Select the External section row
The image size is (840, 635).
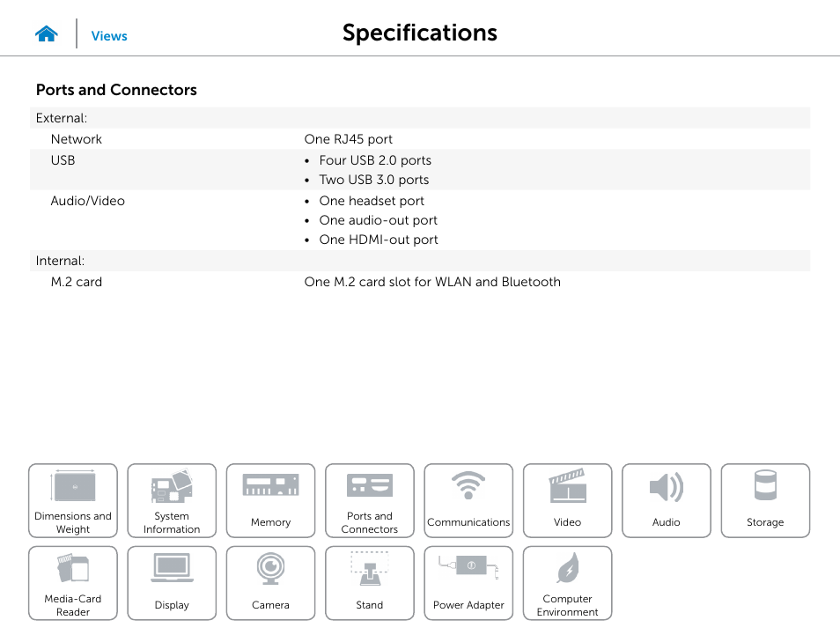pos(420,118)
